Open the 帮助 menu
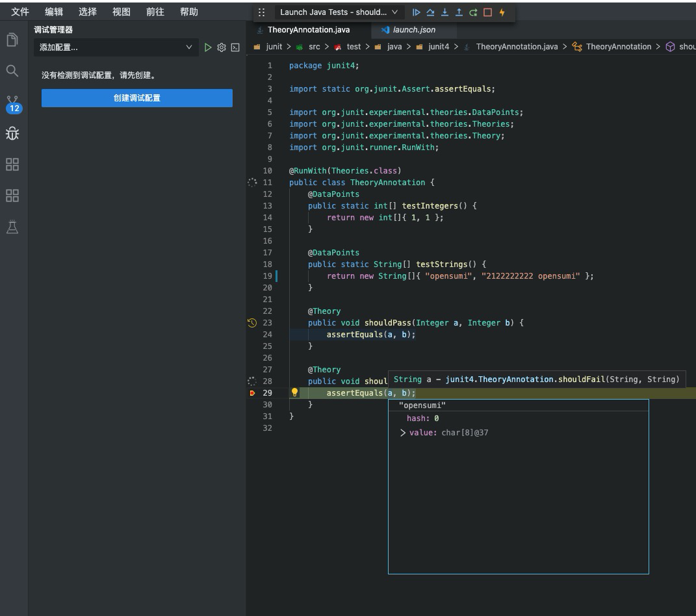This screenshot has height=616, width=696. [188, 12]
